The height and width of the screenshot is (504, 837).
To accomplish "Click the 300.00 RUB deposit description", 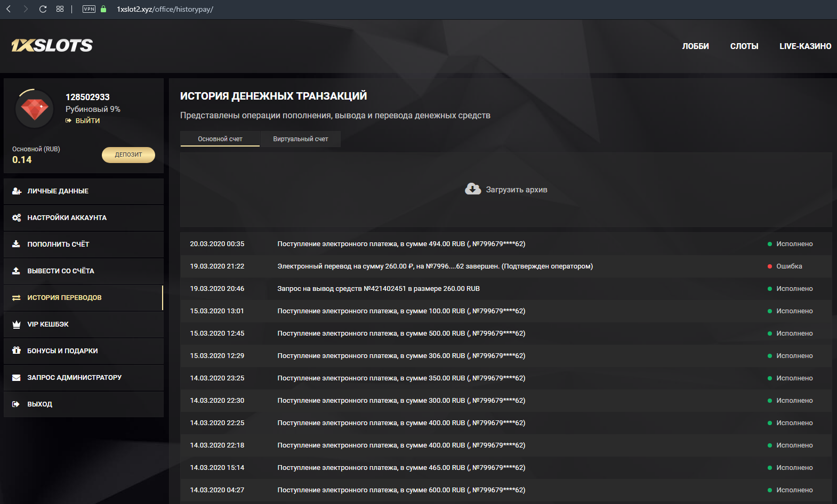I will 401,401.
